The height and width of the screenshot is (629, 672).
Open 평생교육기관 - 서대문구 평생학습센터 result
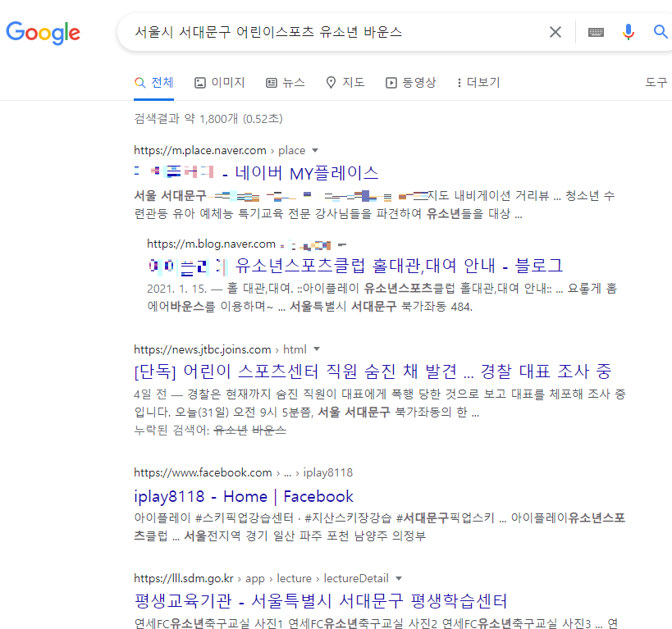[x=321, y=601]
